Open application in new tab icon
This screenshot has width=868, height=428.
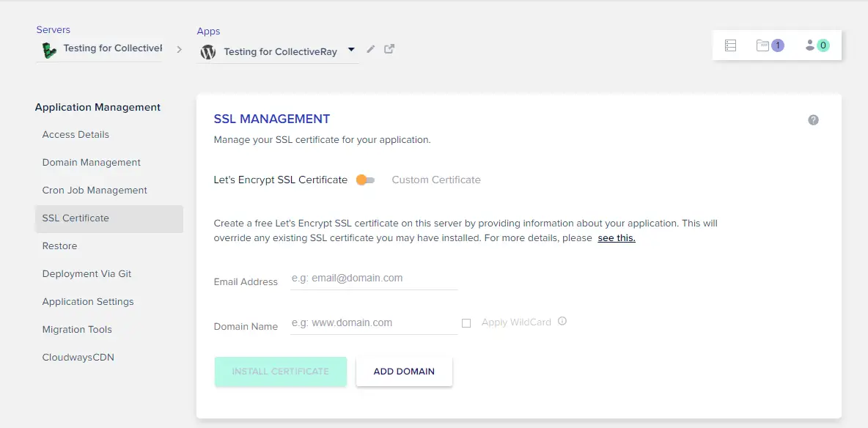tap(389, 48)
